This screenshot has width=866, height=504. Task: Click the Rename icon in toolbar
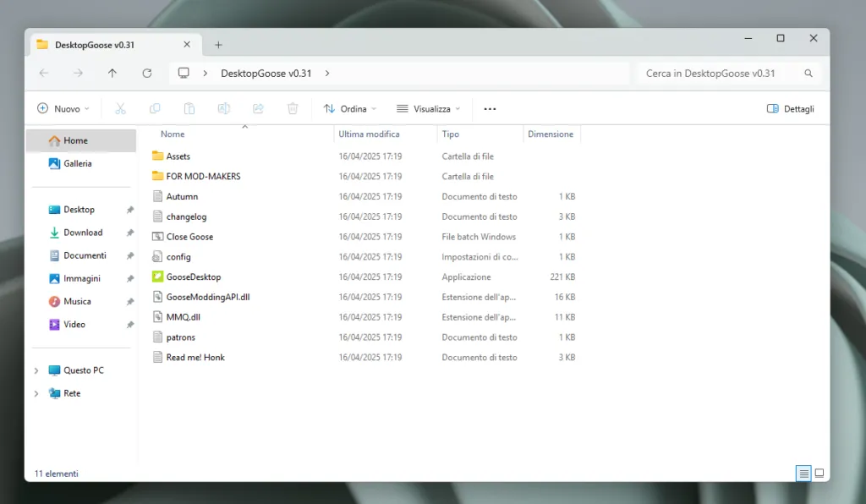coord(224,109)
